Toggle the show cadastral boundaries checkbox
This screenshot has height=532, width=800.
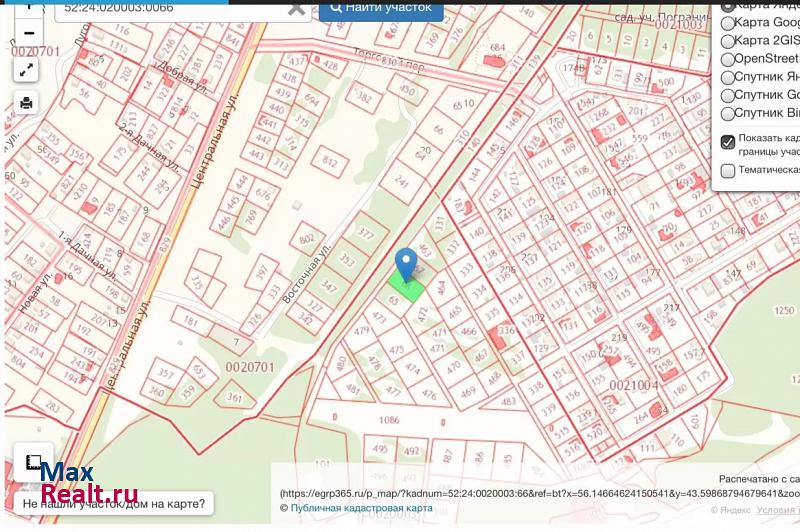click(x=728, y=142)
